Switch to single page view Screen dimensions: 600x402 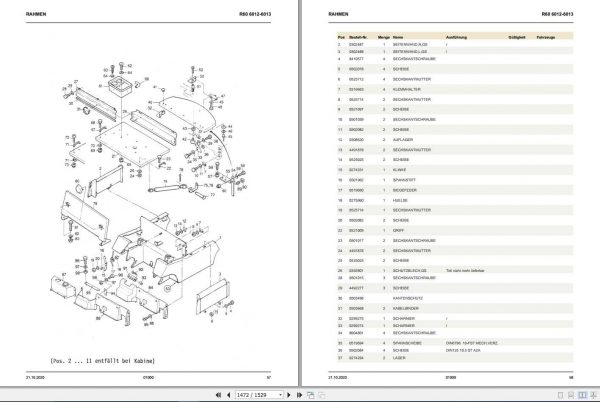[x=561, y=395]
